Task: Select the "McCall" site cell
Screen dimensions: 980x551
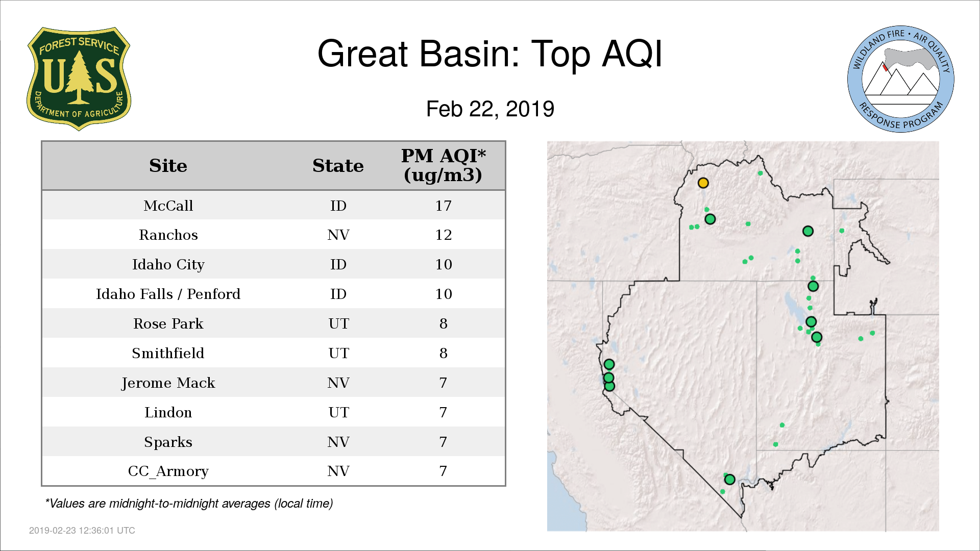Action: click(x=168, y=206)
